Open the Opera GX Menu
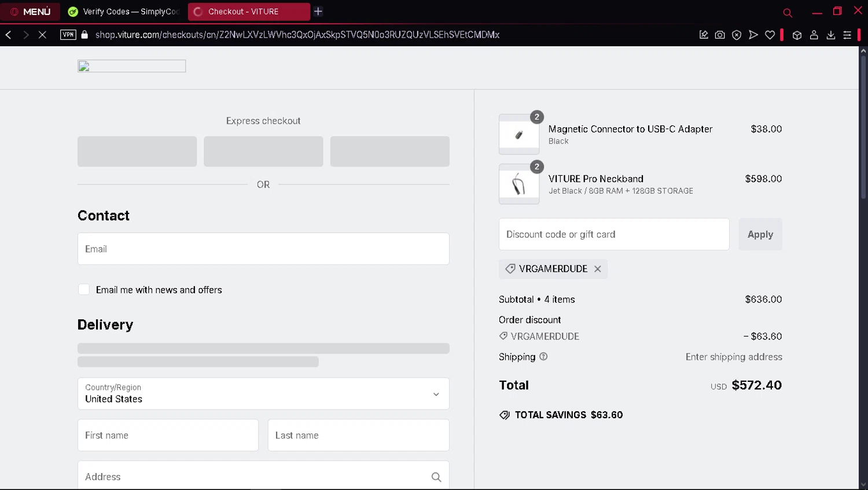 pyautogui.click(x=30, y=12)
